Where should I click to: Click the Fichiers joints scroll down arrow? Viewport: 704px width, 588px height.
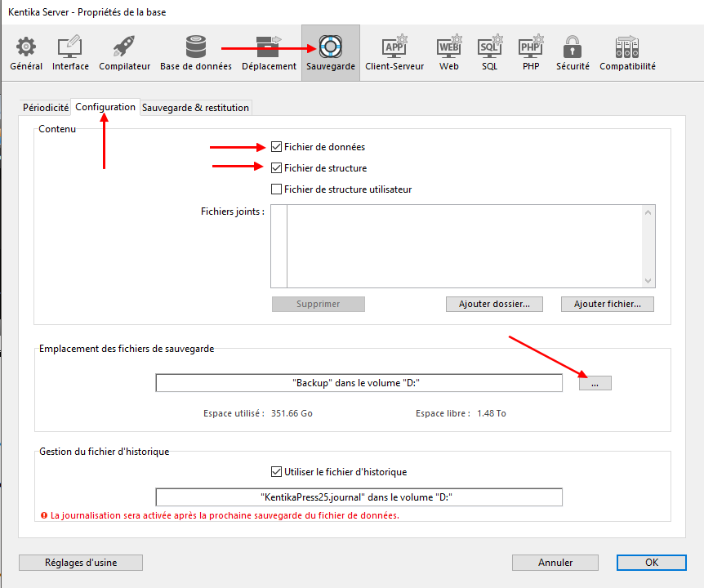click(x=648, y=281)
